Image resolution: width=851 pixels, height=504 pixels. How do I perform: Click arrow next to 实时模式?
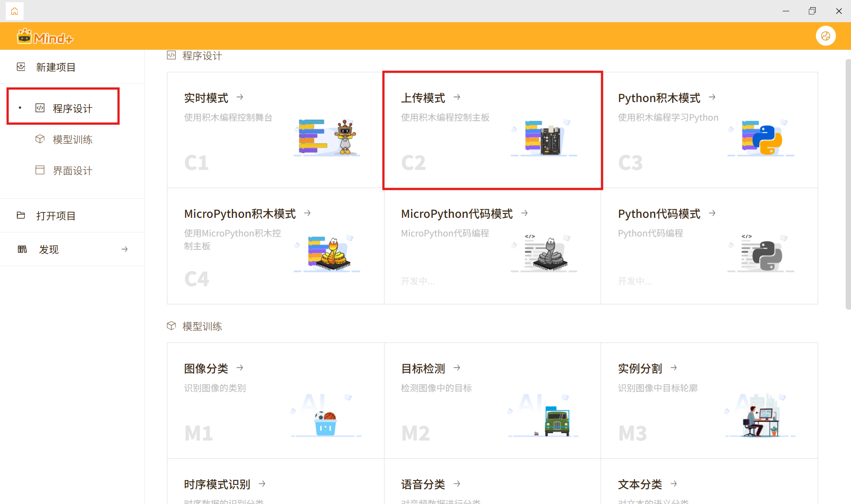click(240, 97)
